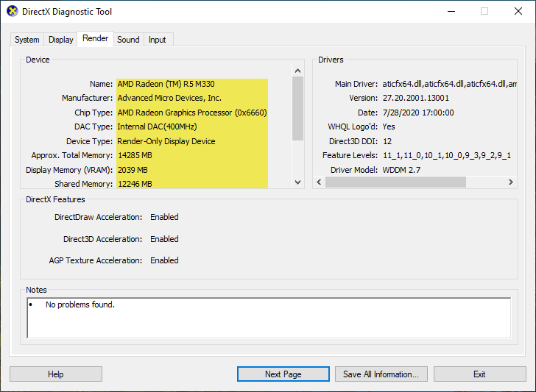Screen dimensions: 536x392
Task: Click driver date '7/28/2020 17:00:00'
Action: (418, 113)
